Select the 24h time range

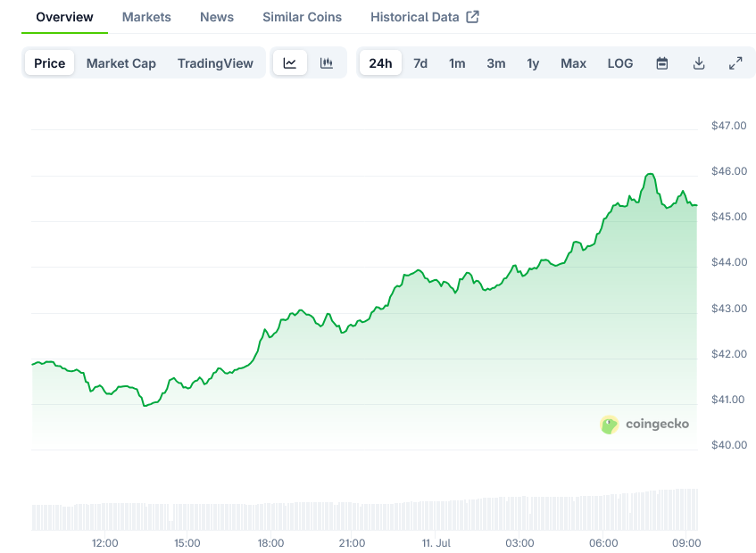click(380, 63)
